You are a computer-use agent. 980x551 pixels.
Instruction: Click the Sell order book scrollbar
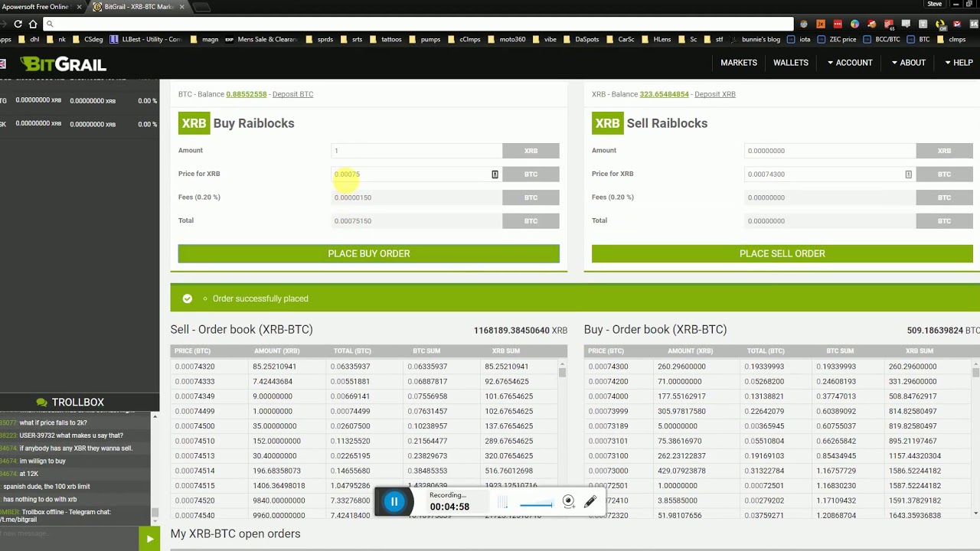(x=563, y=373)
